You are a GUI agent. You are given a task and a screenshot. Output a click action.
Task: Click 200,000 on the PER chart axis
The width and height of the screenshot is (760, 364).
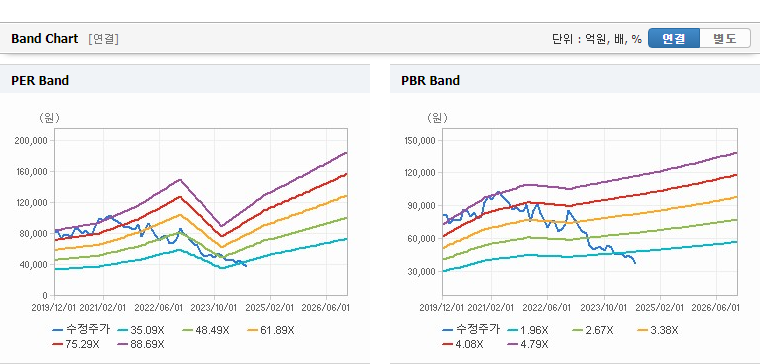(x=32, y=141)
